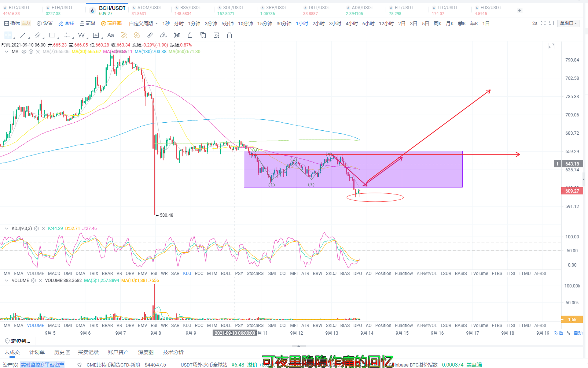Toggle 对数 logarithmic scale

point(559,333)
